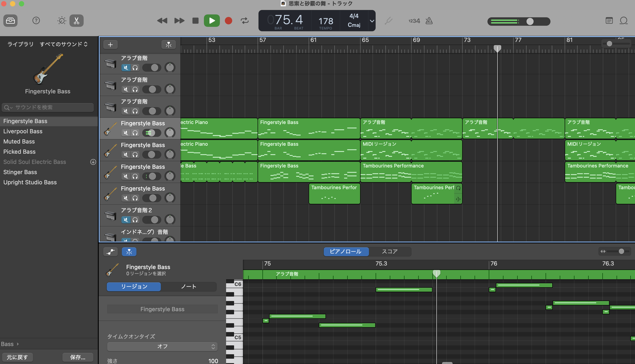Click the 保存... button
Image resolution: width=635 pixels, height=364 pixels.
click(x=77, y=357)
